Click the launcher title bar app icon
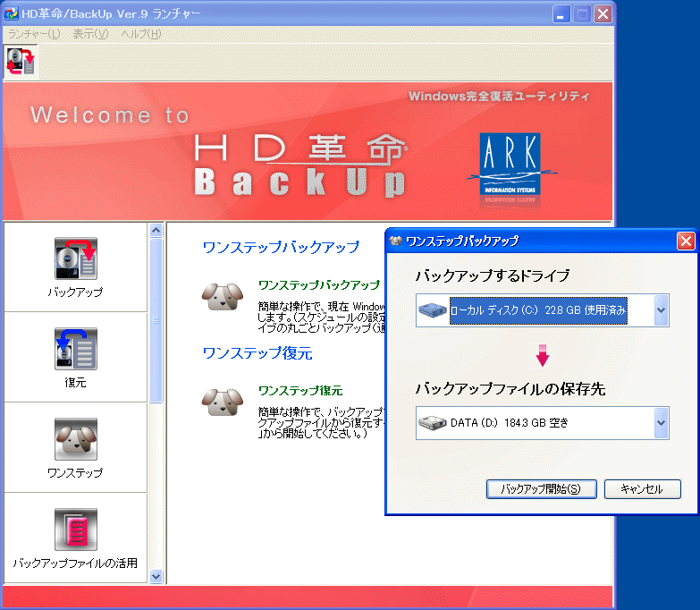700x610 pixels. tap(11, 13)
